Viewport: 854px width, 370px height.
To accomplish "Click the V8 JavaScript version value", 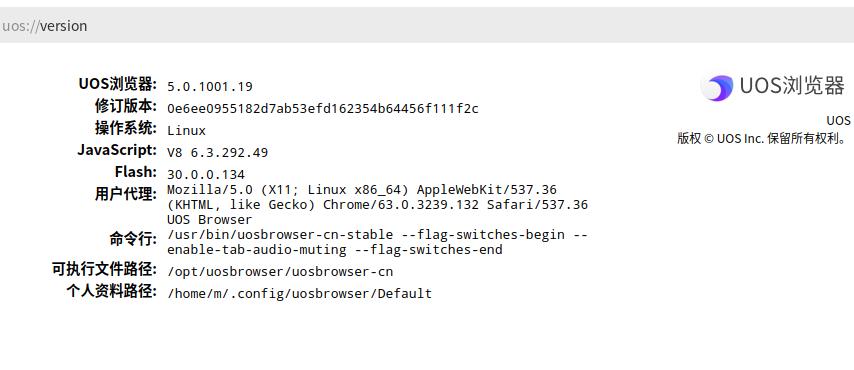I will (x=217, y=153).
